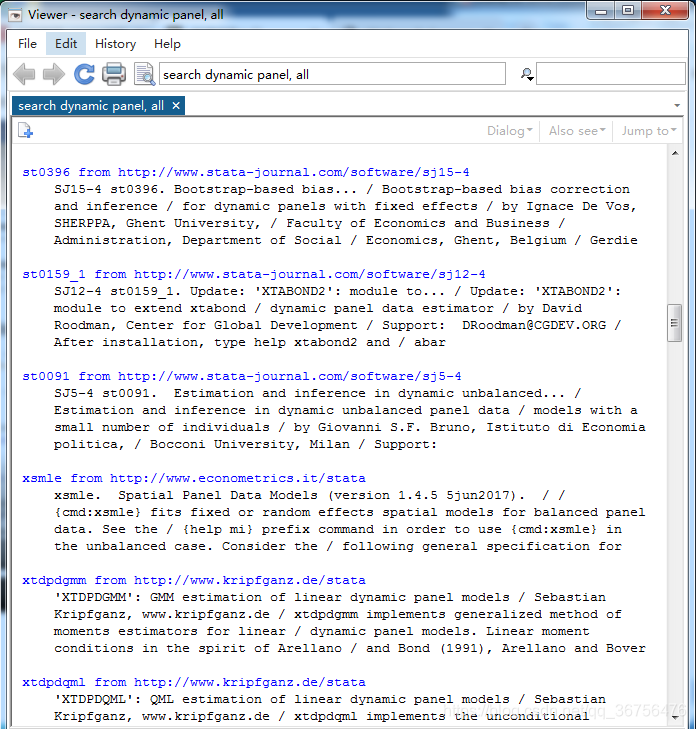
Task: Click text 'module to extend xtabond'
Action: coord(150,309)
